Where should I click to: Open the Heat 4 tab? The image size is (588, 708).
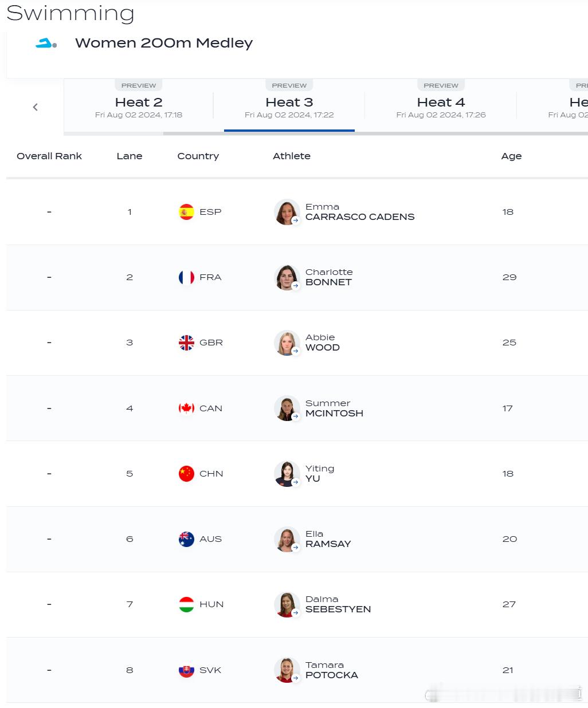pyautogui.click(x=441, y=106)
